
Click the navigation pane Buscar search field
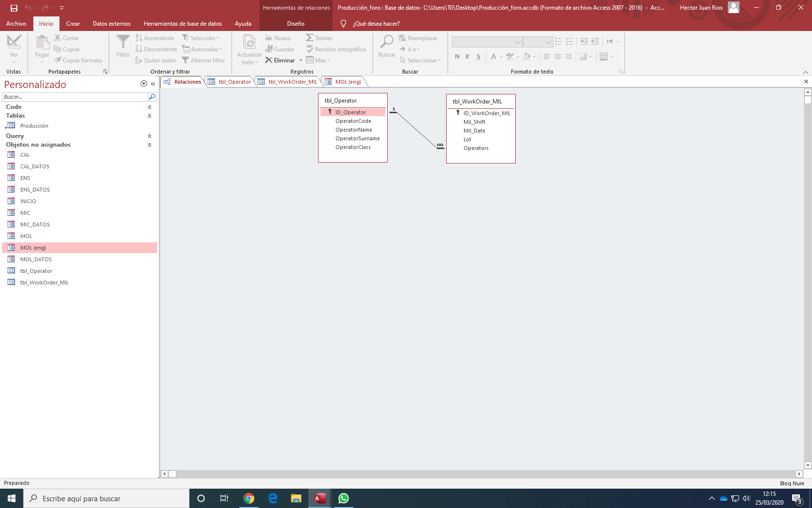75,97
